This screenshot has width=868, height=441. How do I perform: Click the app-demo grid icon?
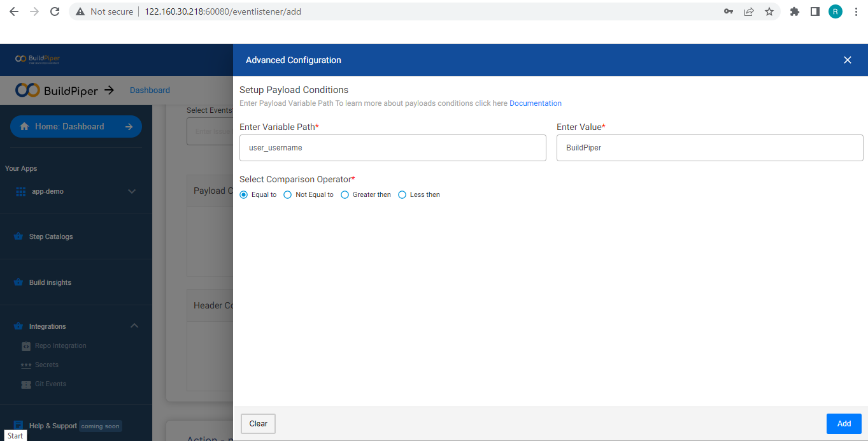pos(20,191)
